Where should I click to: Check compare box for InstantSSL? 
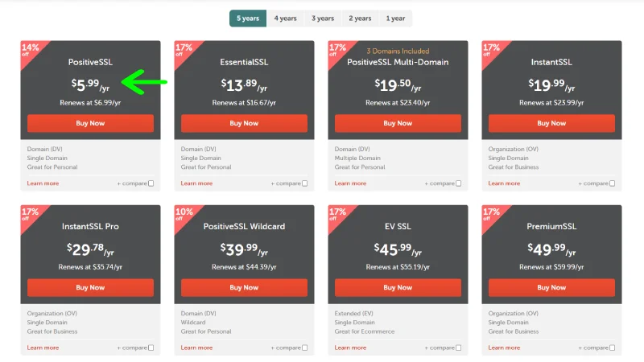[x=613, y=183]
